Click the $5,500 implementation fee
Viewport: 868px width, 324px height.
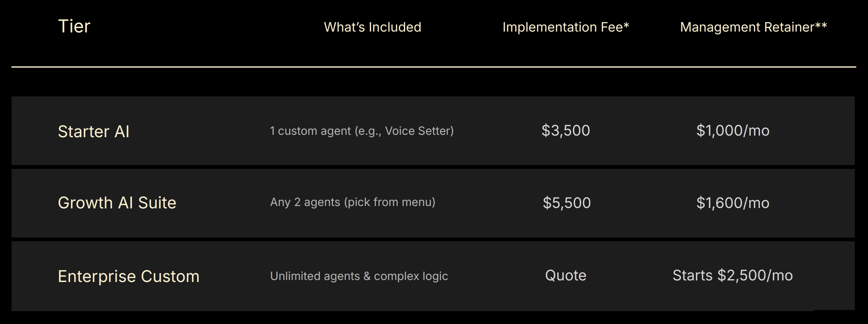click(566, 203)
